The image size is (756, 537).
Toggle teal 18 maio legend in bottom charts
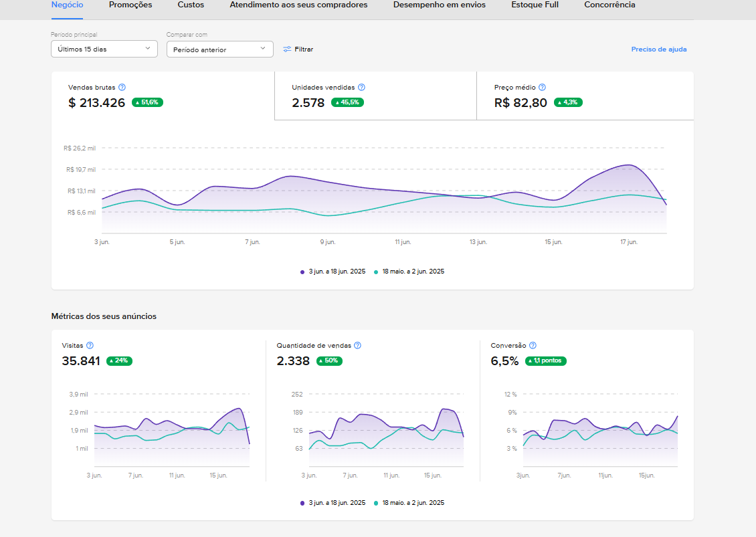409,503
